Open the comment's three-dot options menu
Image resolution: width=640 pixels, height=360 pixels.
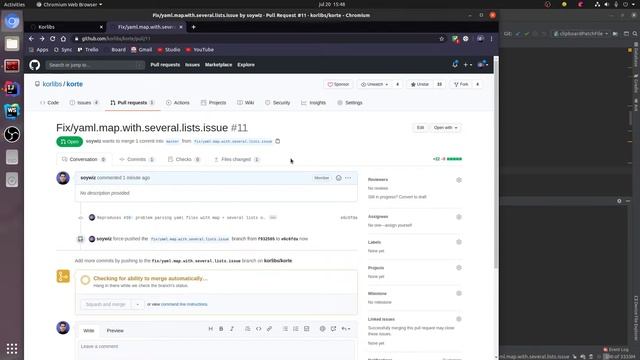click(x=348, y=178)
